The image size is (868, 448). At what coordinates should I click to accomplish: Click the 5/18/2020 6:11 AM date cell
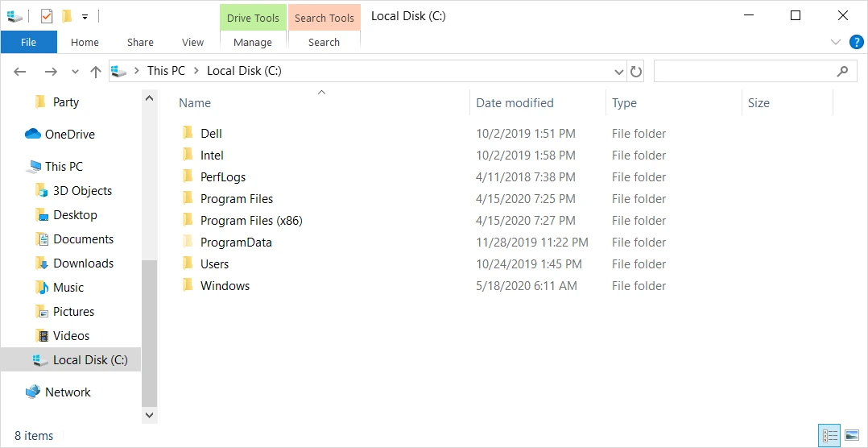[527, 286]
